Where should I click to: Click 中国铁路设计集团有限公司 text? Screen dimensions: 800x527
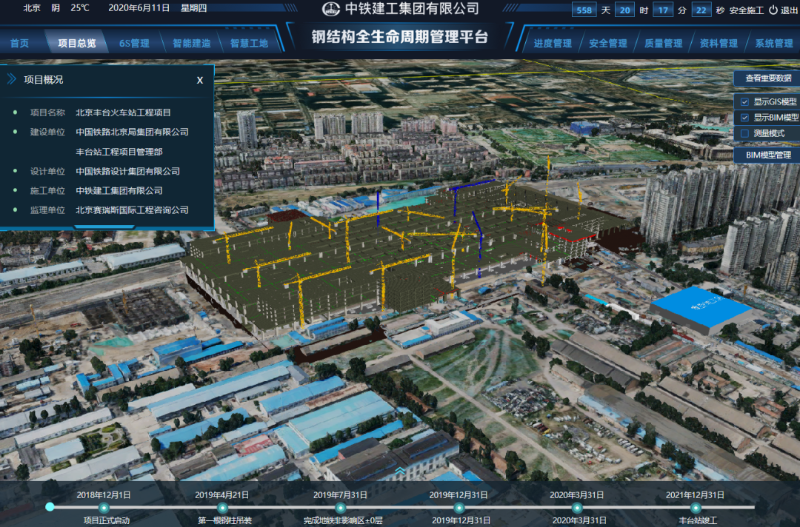click(128, 171)
